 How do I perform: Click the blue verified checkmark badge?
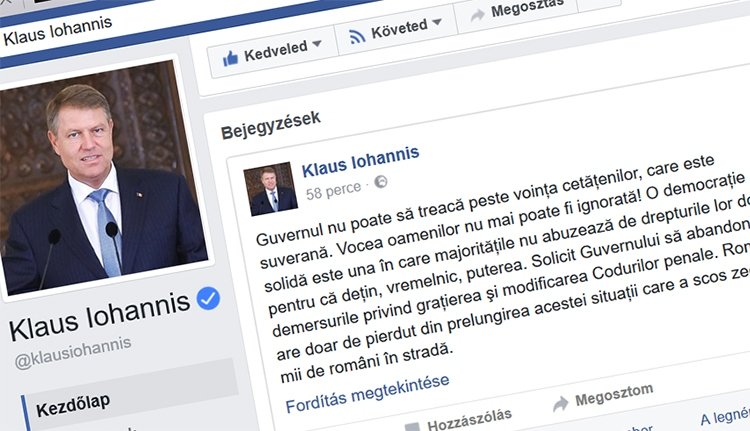click(208, 298)
